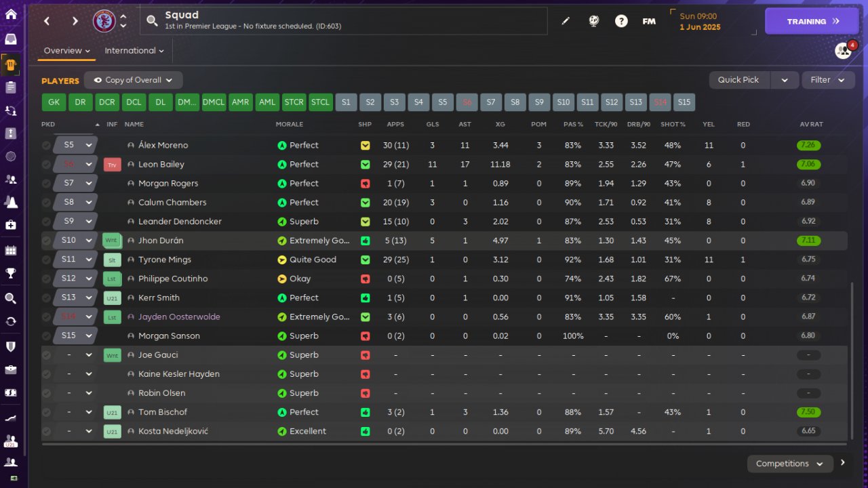Select the STCR position slot button
The width and height of the screenshot is (868, 488).
pyautogui.click(x=294, y=102)
